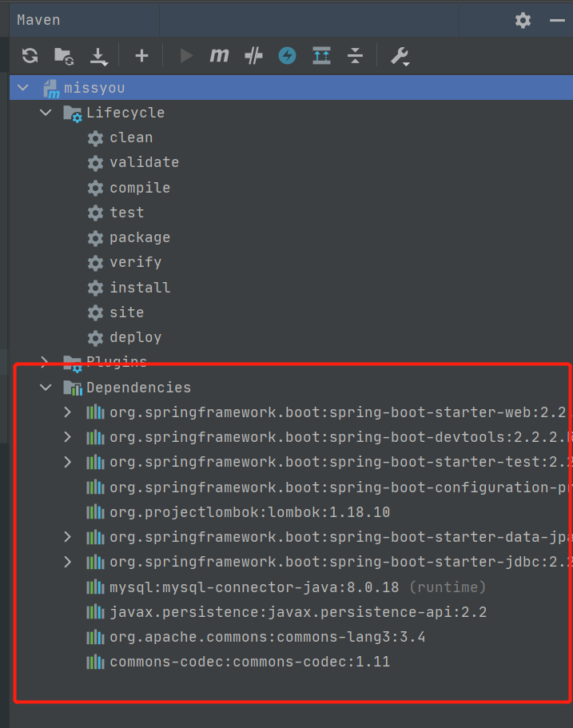This screenshot has height=728, width=573.
Task: Expand spring-boot-starter-web dependency
Action: (x=67, y=412)
